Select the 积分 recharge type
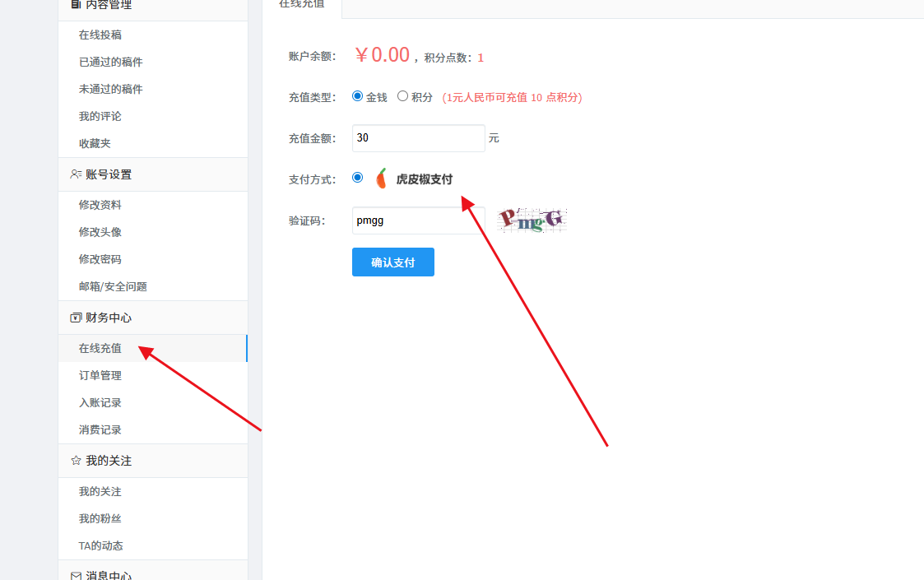Screen dimensions: 924x580 pyautogui.click(x=402, y=96)
